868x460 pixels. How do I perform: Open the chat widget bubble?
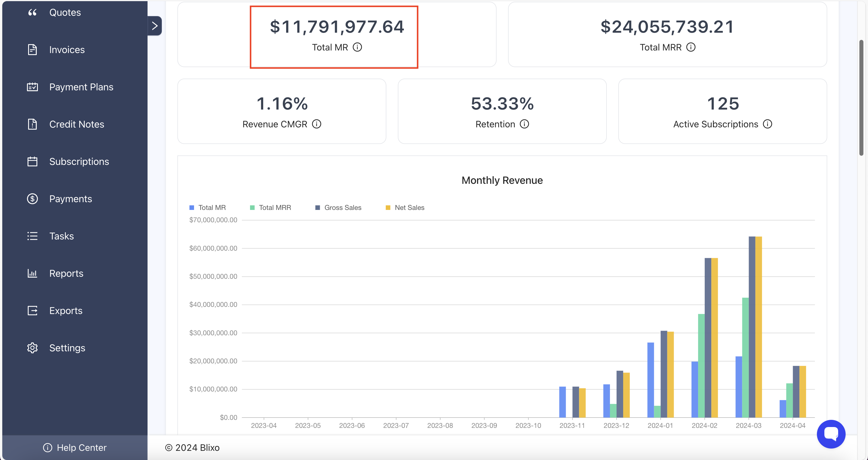[x=831, y=434]
